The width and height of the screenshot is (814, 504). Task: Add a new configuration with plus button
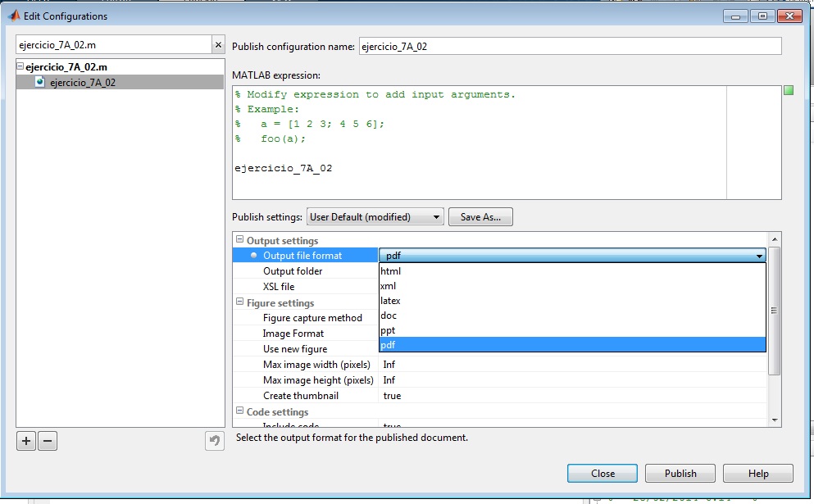pyautogui.click(x=26, y=441)
